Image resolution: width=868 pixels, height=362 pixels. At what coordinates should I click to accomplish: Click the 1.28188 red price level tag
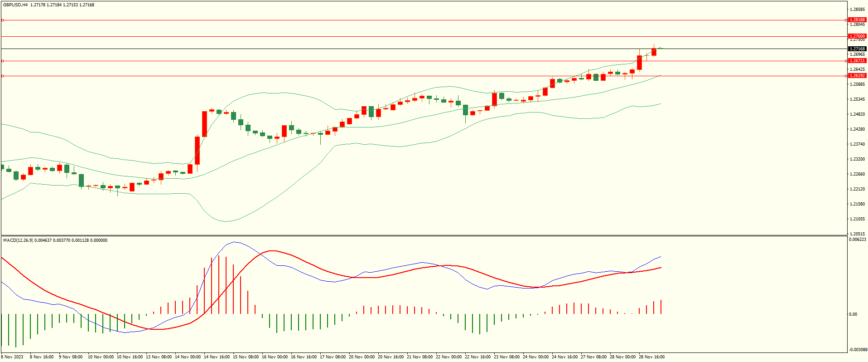(x=857, y=20)
